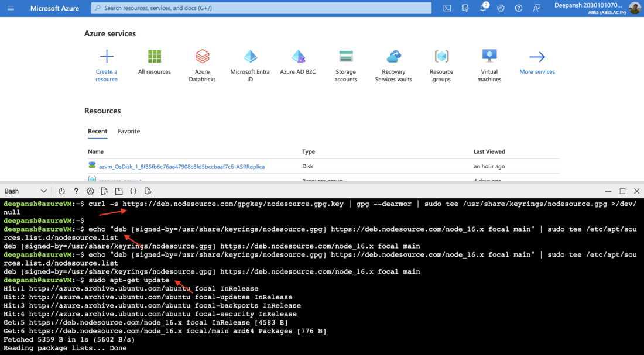Click the Last Viewed column header
The height and width of the screenshot is (355, 644).
click(489, 152)
